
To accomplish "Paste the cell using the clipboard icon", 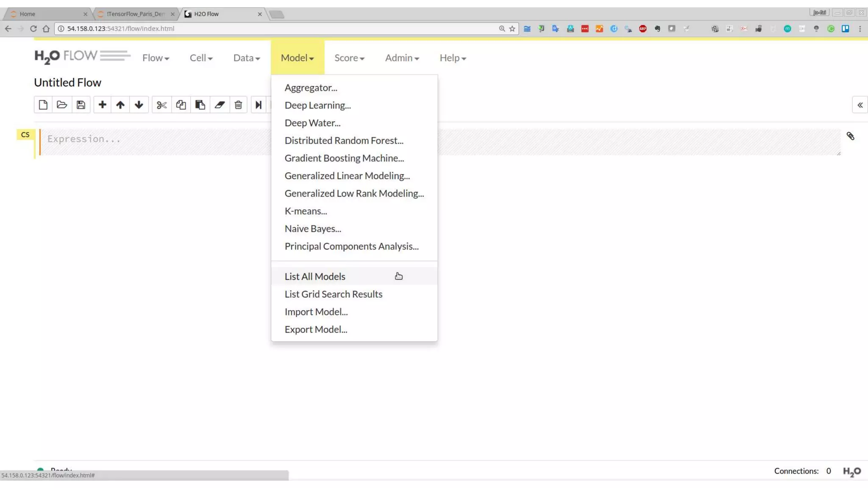I will point(200,105).
